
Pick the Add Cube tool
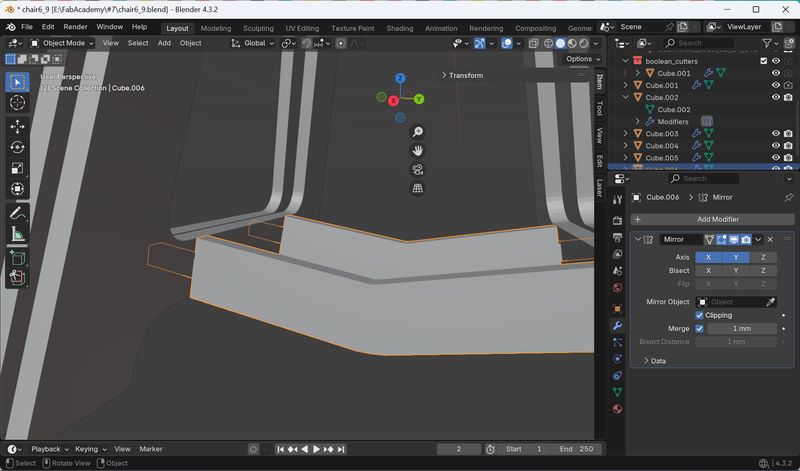(17, 258)
